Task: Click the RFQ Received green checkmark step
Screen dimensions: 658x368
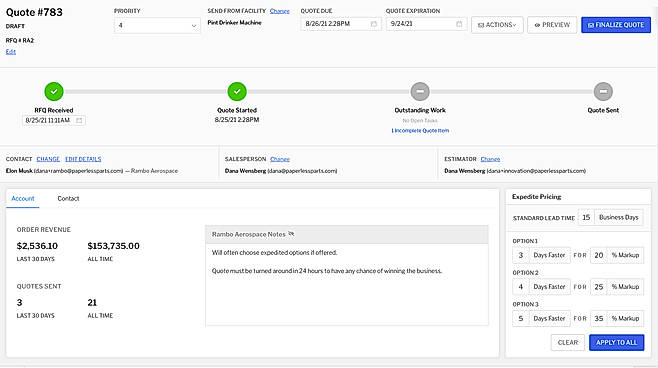Action: point(54,91)
